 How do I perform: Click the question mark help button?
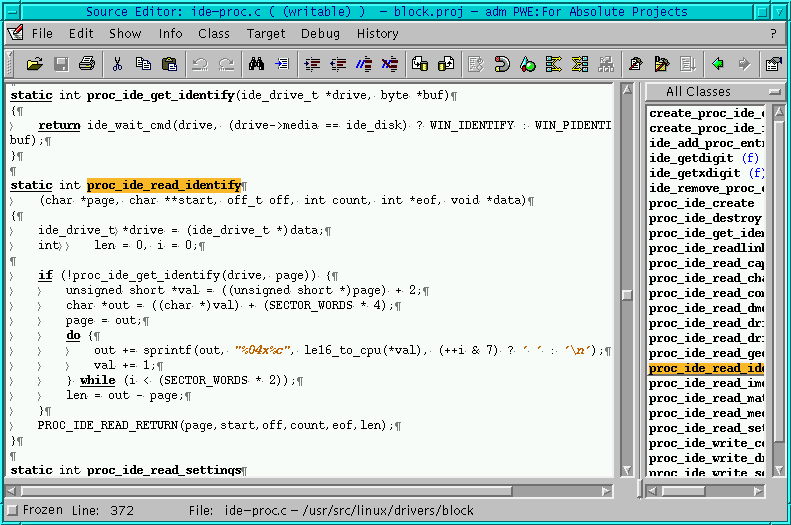773,33
